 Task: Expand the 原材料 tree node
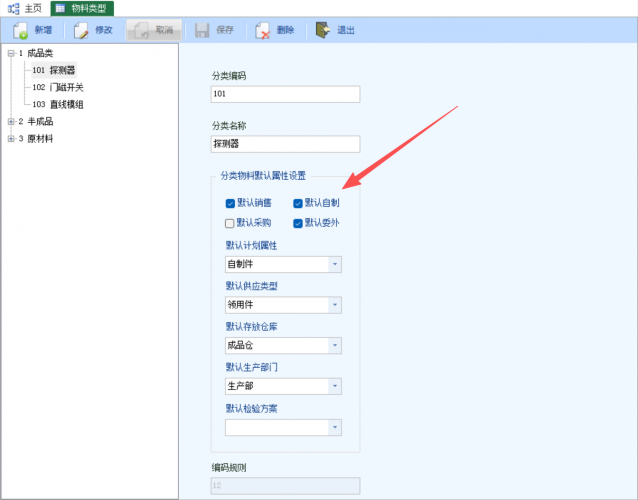coord(11,138)
